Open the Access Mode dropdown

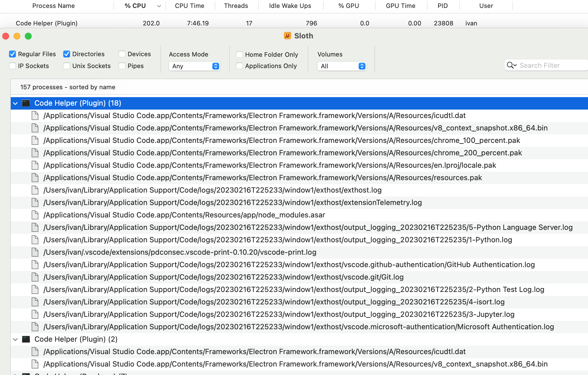point(194,66)
